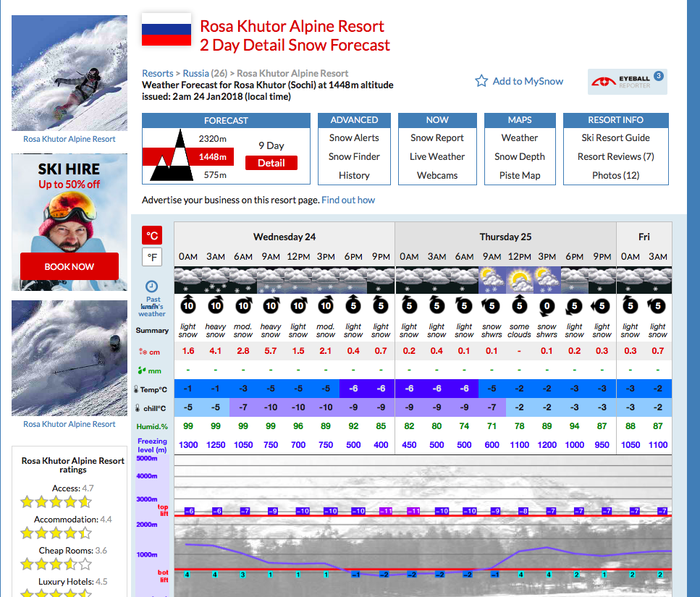The height and width of the screenshot is (597, 700).
Task: Open Snow Finder
Action: point(354,156)
